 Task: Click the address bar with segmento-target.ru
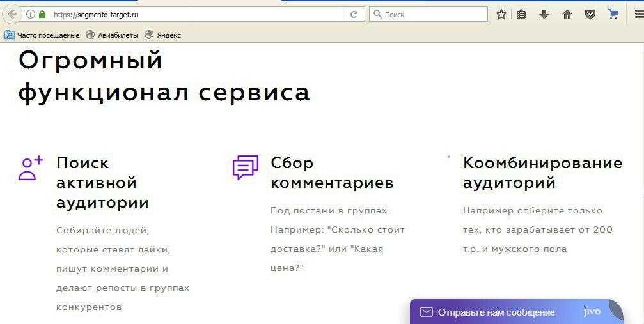192,14
